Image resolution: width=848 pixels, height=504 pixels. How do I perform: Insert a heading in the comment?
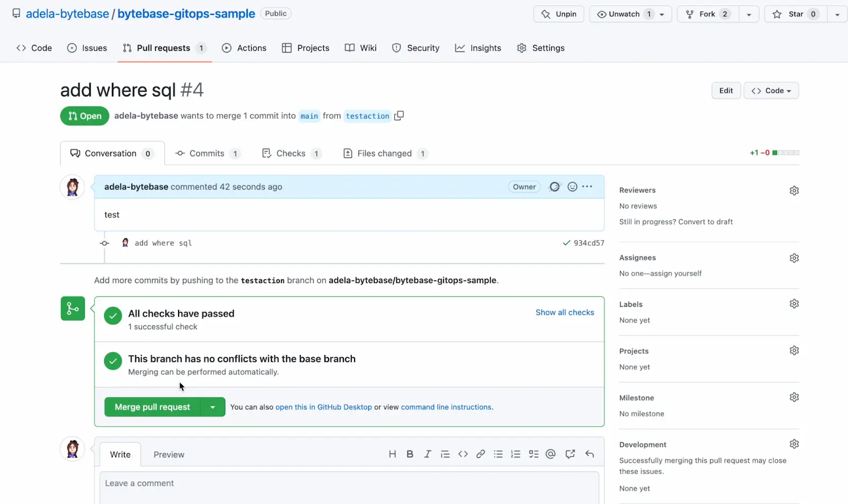pos(392,454)
